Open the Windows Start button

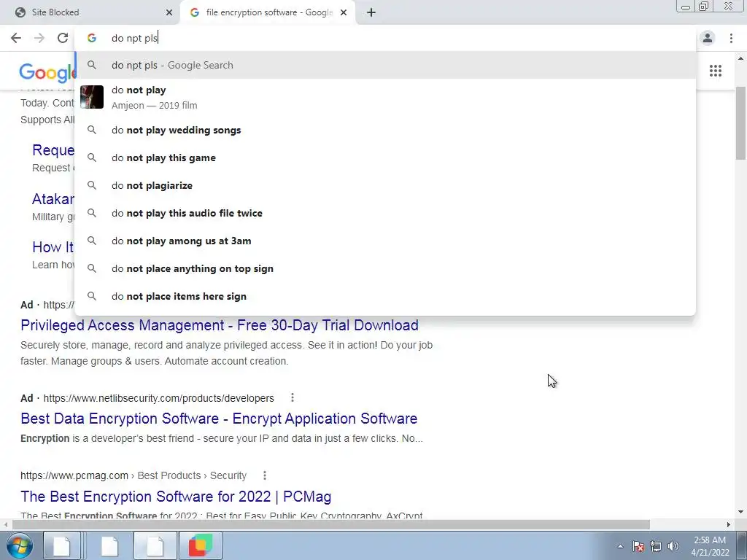coord(20,546)
